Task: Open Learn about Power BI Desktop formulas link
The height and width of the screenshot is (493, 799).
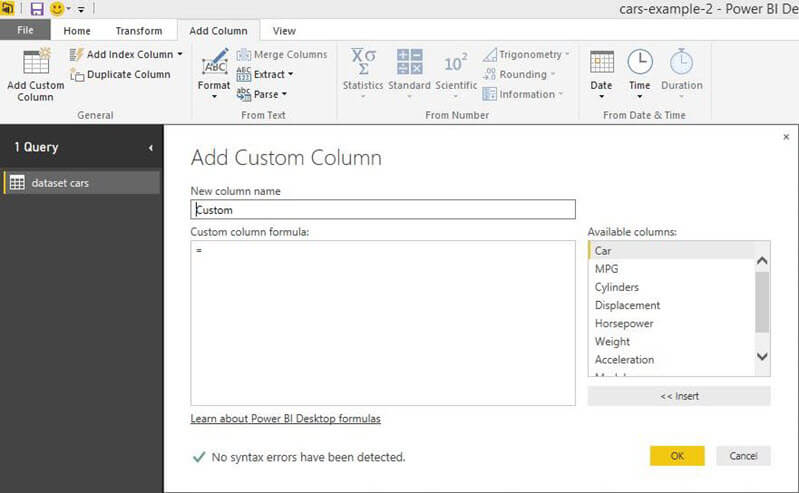Action: tap(285, 418)
